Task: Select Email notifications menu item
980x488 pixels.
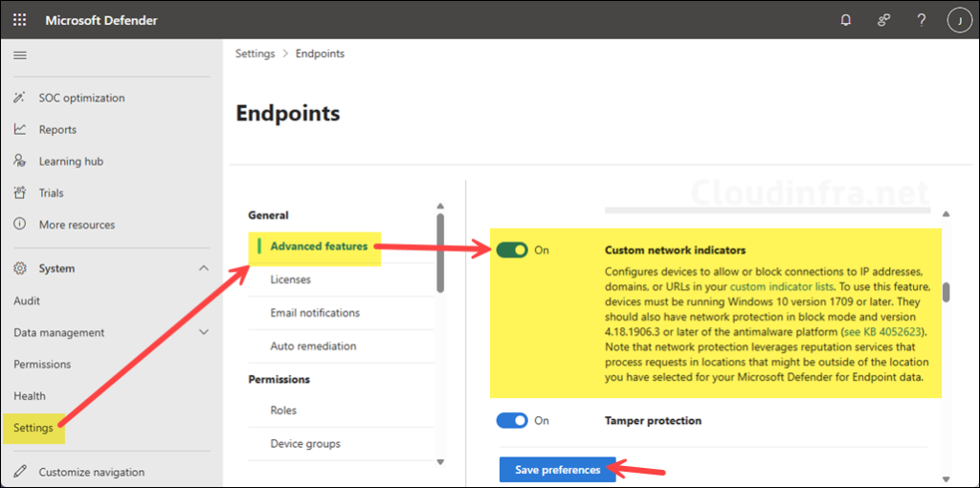Action: coord(315,313)
